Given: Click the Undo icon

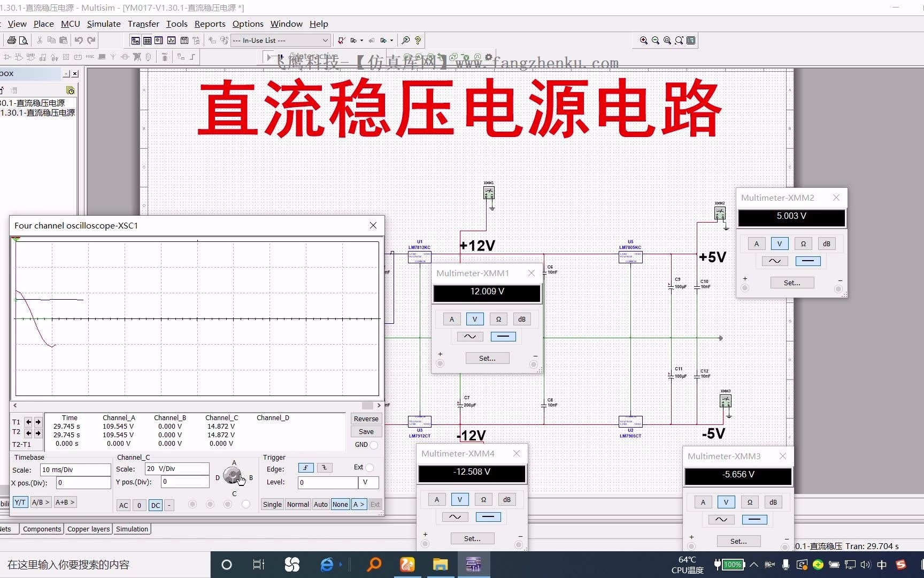Looking at the screenshot, I should (x=79, y=40).
